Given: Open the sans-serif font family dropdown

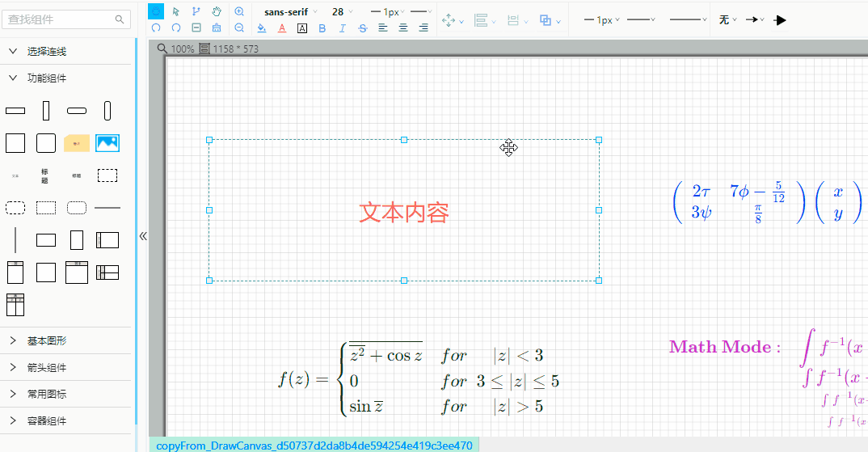Looking at the screenshot, I should pos(291,11).
